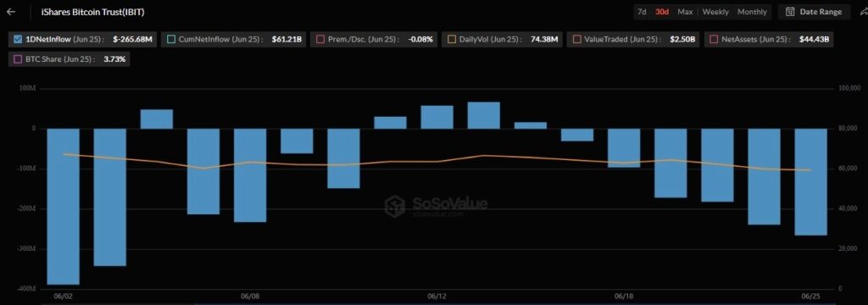The image size is (868, 305).
Task: Enable the DailyVol checkbox
Action: [451, 39]
